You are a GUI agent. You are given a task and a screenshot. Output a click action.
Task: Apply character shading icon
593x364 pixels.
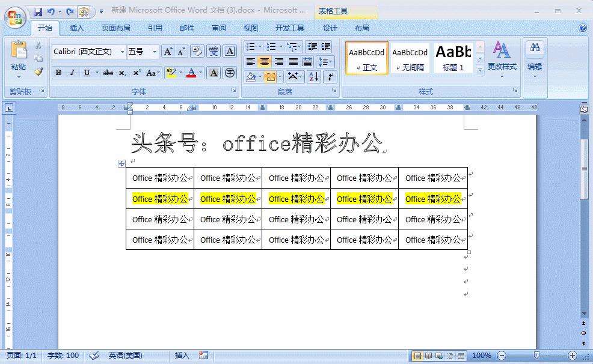[x=214, y=73]
